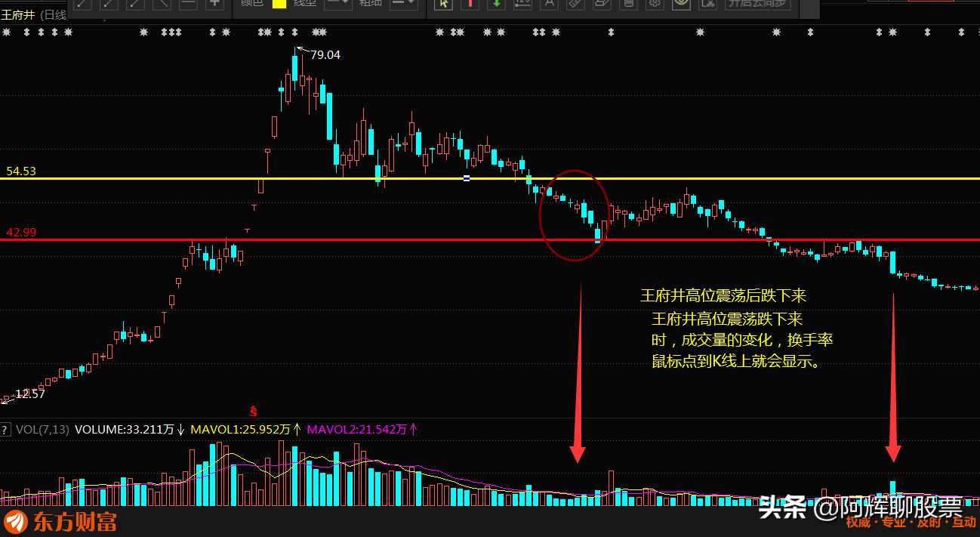This screenshot has width=980, height=537.
Task: Click the MAVOL1:25.952万 value
Action: 241,429
